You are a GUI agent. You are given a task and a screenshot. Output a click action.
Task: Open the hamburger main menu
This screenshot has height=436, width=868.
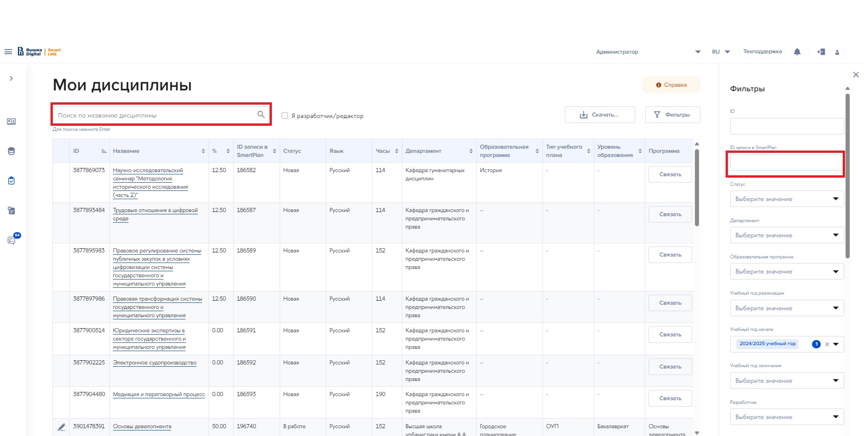click(8, 52)
